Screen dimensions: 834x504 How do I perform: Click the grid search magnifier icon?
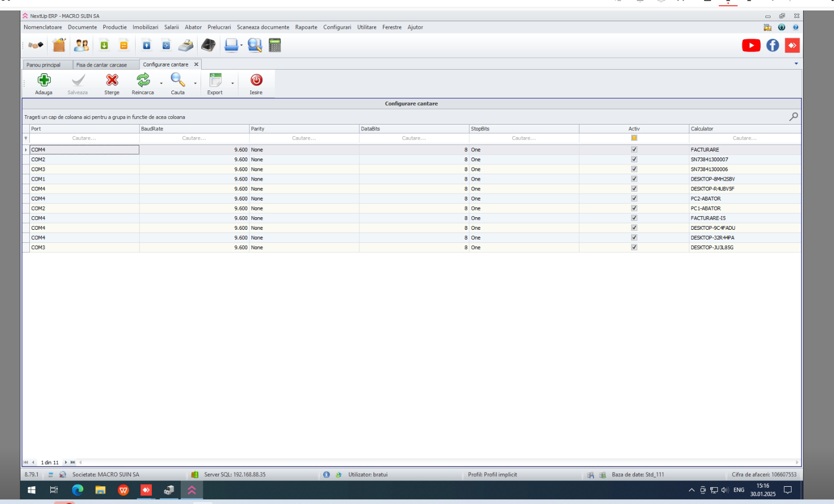coord(794,117)
